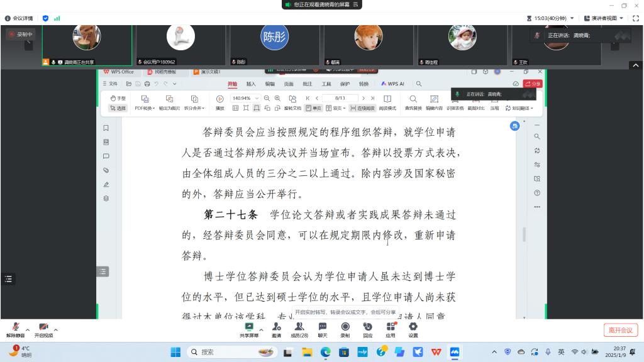Collapse the participant video strip arrow
The image size is (644, 362).
[635, 65]
